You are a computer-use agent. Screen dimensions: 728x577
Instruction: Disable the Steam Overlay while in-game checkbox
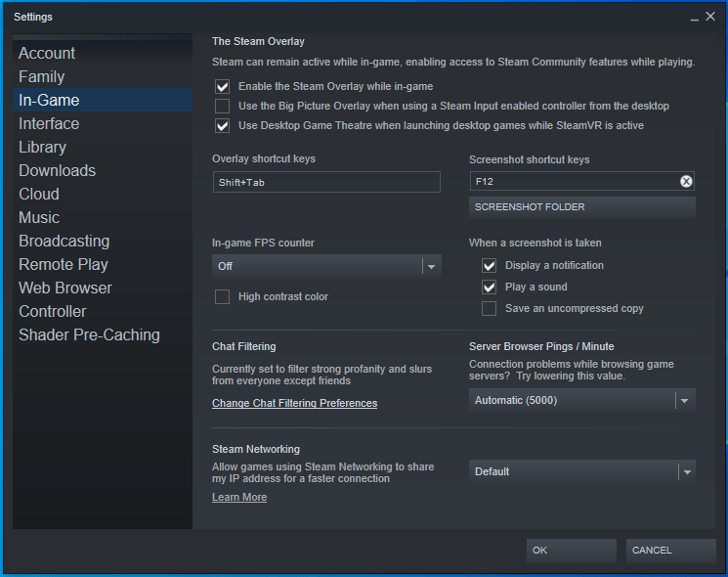click(x=223, y=86)
